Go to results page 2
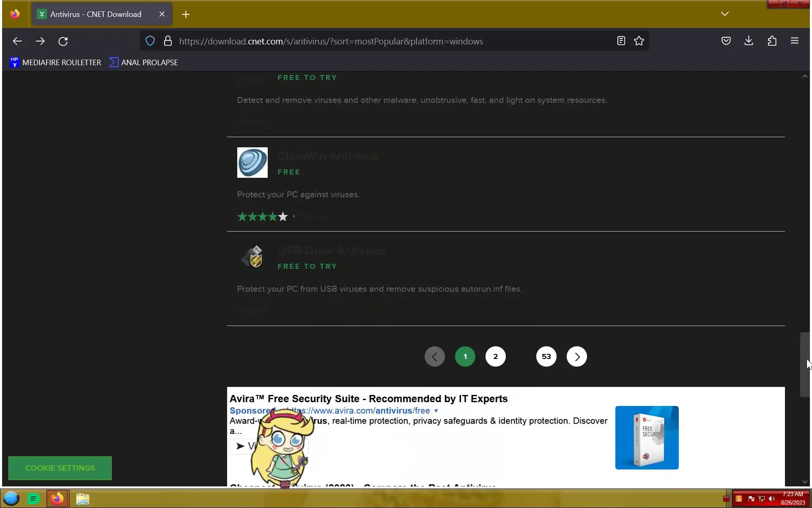 point(495,356)
